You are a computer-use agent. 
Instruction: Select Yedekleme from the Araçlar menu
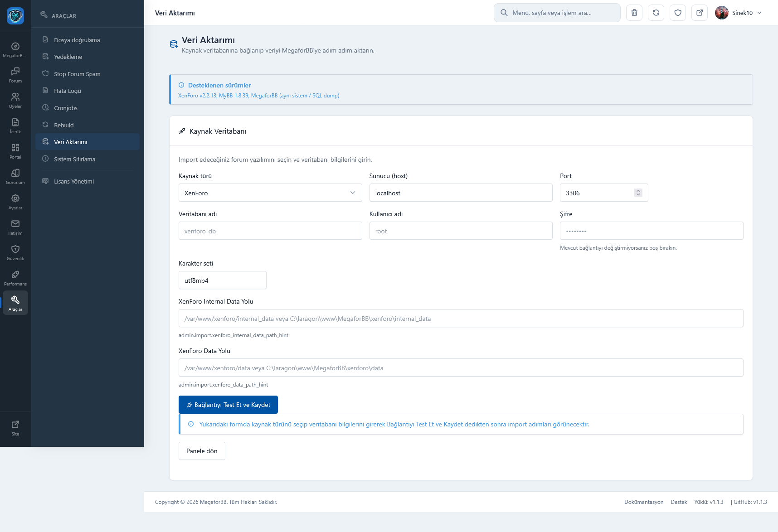tap(68, 57)
